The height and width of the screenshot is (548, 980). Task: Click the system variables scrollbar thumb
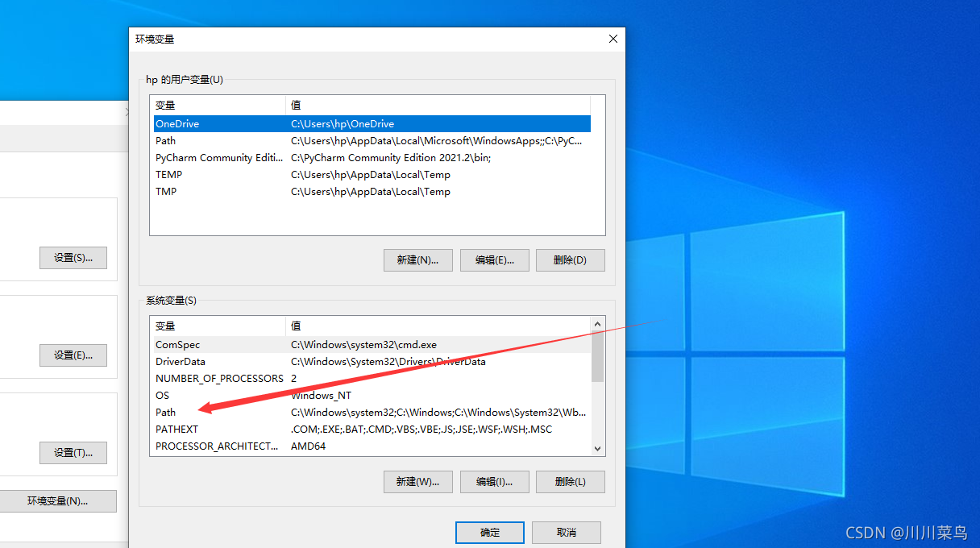click(x=597, y=356)
